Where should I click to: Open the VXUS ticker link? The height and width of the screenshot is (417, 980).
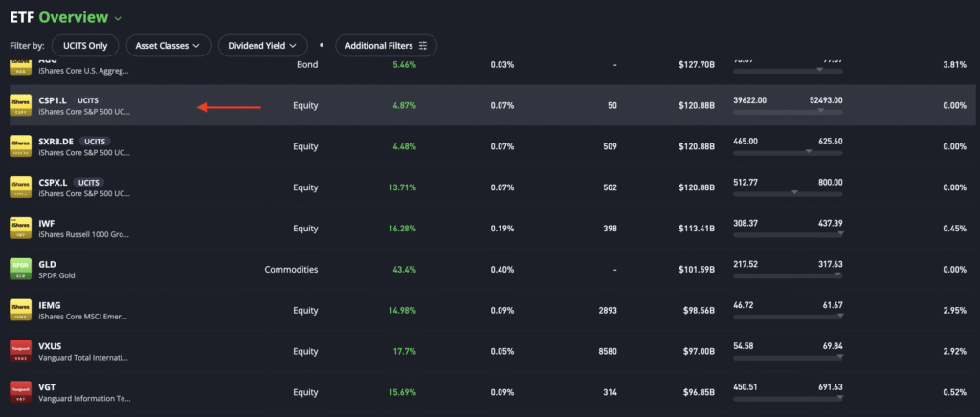(50, 346)
